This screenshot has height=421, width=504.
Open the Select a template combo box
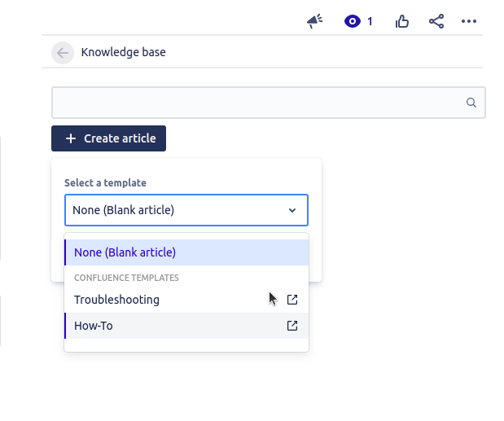(186, 210)
